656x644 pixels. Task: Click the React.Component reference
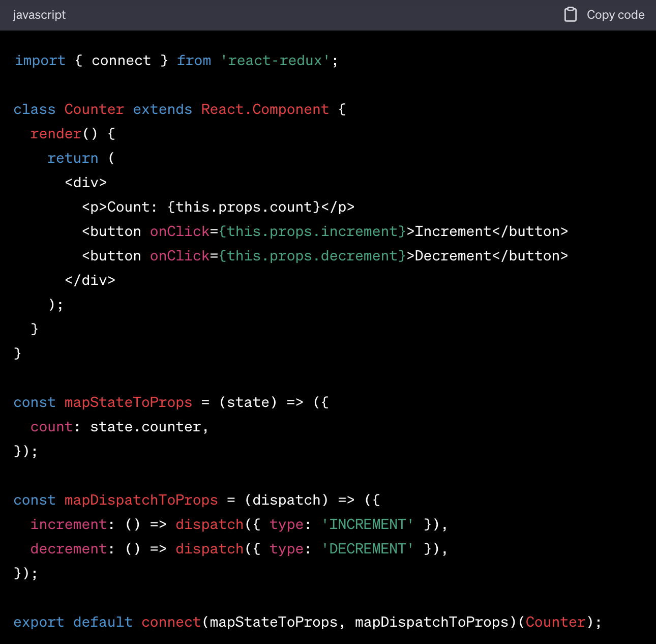[x=264, y=109]
